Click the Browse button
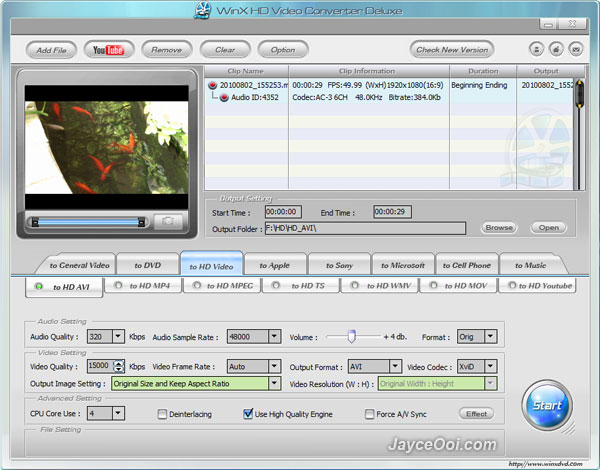Screen dimensions: 600x470 499,228
